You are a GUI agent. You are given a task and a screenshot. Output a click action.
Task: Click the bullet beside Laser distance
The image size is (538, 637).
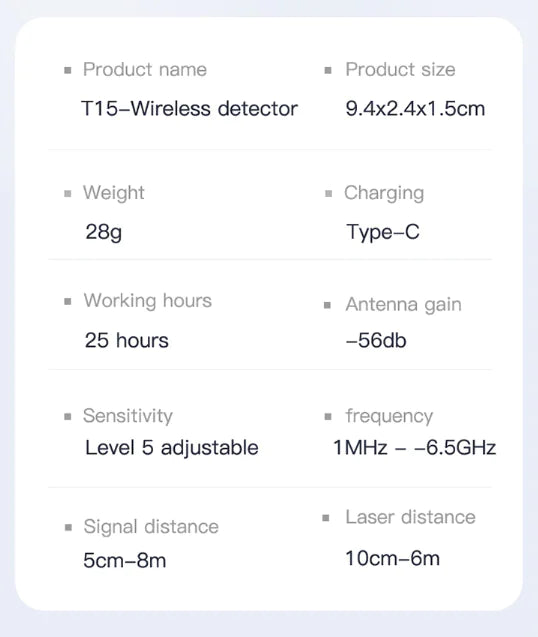click(x=326, y=518)
